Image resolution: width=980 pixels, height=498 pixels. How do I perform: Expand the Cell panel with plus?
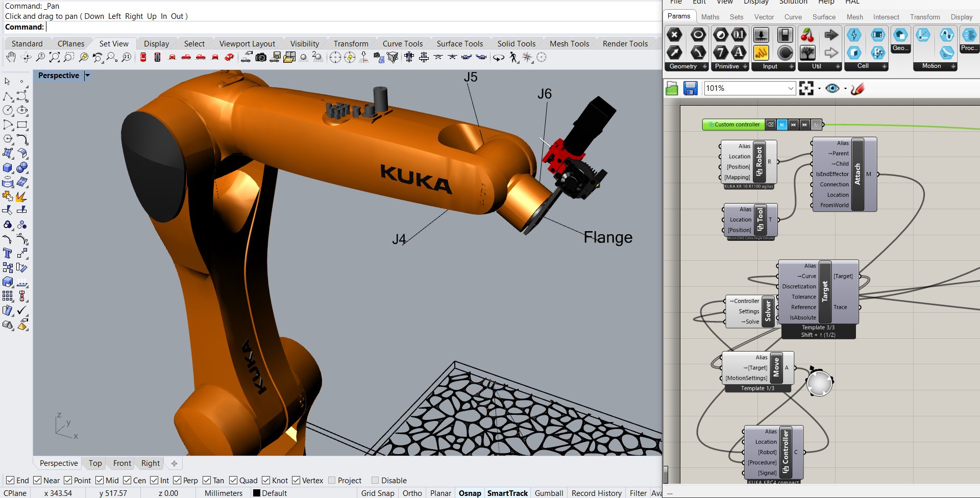click(885, 67)
